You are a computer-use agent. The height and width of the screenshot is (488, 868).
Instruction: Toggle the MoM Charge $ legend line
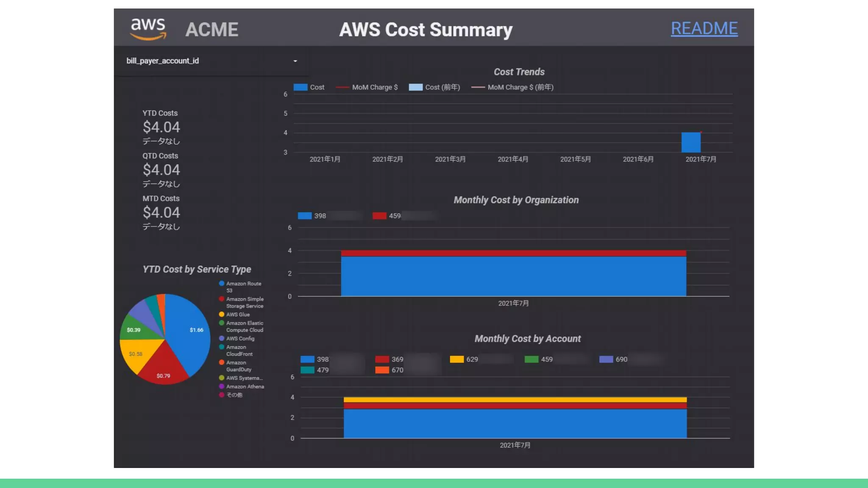tap(342, 87)
